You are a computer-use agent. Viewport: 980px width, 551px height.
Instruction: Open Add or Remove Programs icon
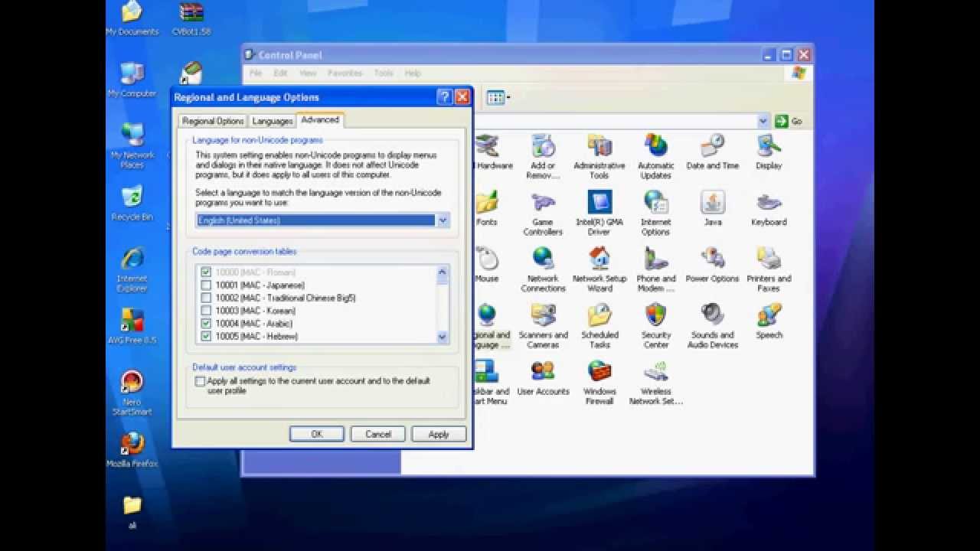543,156
